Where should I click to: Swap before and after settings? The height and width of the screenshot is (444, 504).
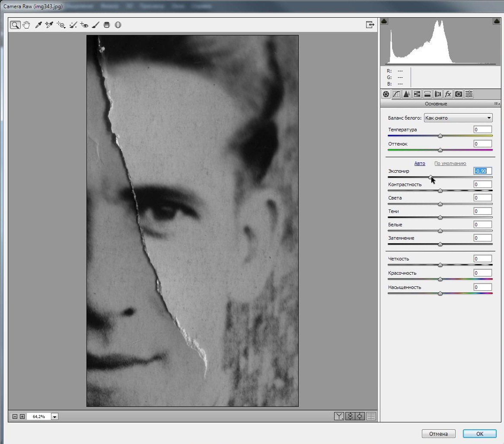[x=350, y=416]
